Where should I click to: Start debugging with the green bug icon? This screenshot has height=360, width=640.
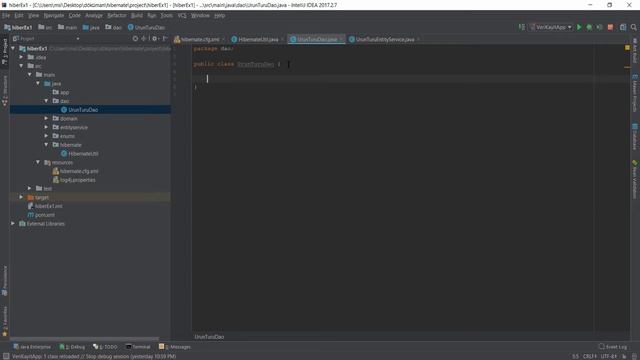click(x=589, y=27)
